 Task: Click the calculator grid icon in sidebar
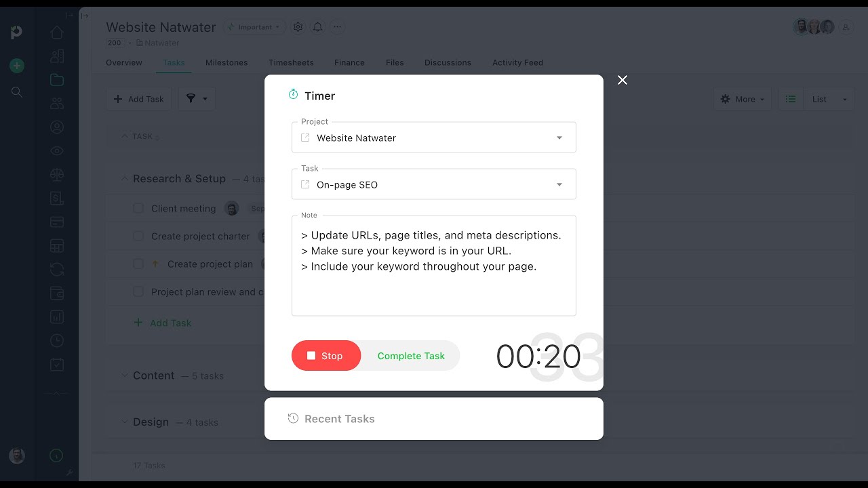57,246
